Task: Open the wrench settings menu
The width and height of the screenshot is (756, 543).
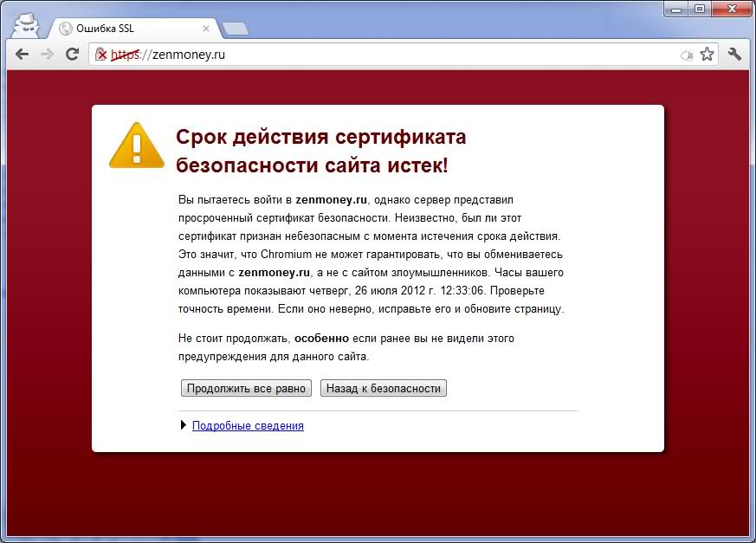Action: click(x=734, y=54)
